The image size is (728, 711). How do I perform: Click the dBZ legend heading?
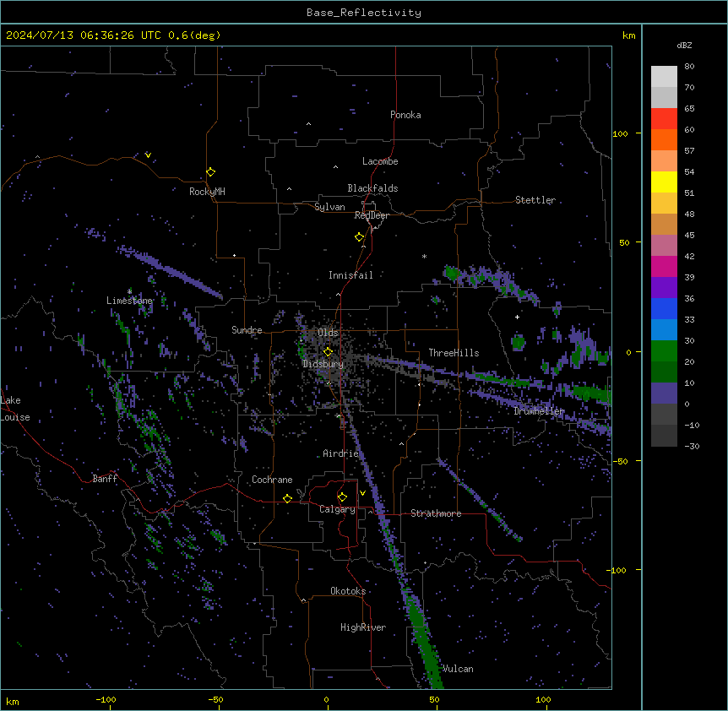[684, 46]
